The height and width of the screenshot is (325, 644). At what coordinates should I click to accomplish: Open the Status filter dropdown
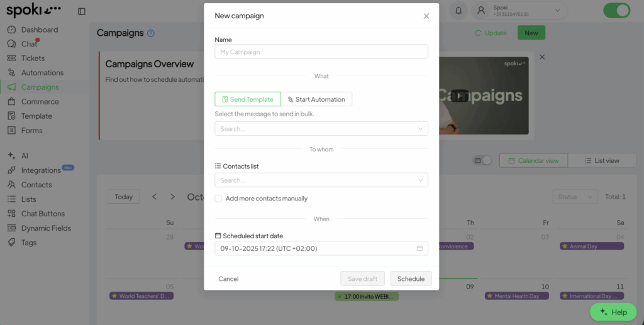(x=575, y=197)
